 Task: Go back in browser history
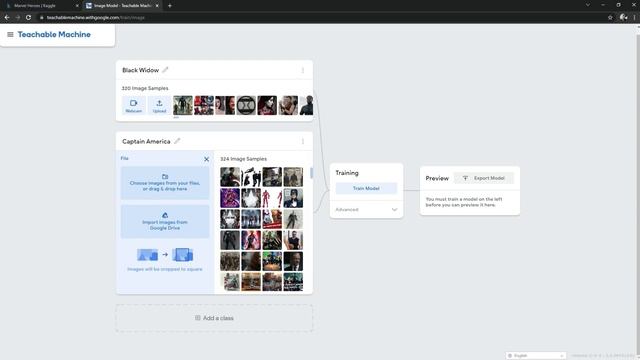pos(7,18)
